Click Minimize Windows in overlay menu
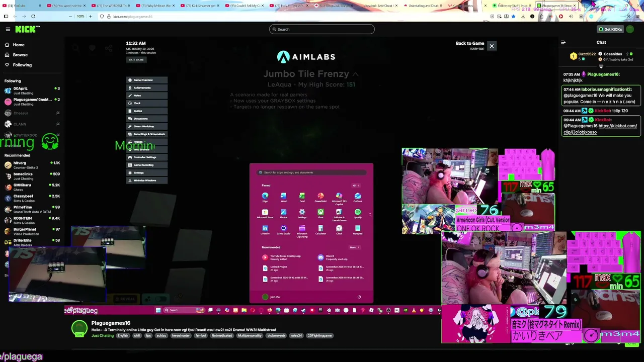Image resolution: width=644 pixels, height=362 pixels. pos(146,180)
